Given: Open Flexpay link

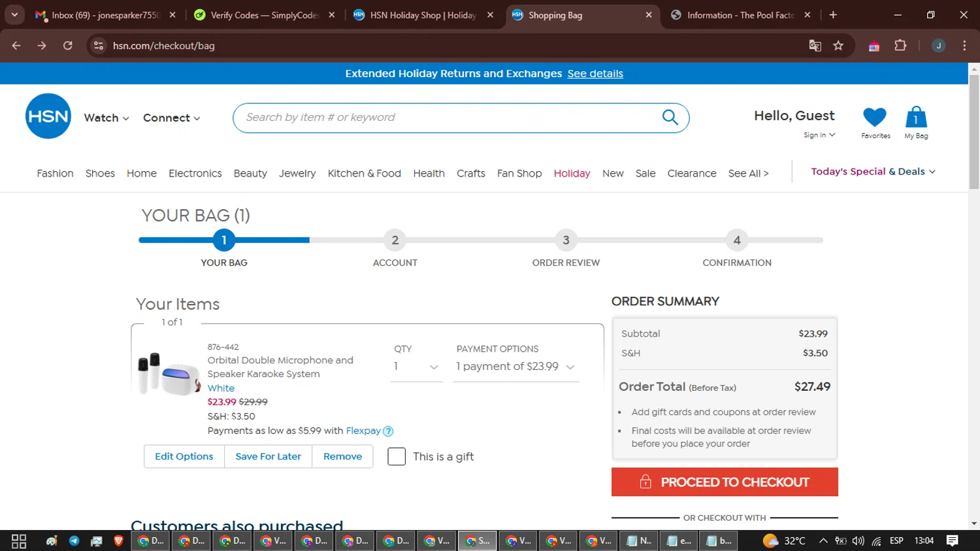Looking at the screenshot, I should click(x=363, y=431).
